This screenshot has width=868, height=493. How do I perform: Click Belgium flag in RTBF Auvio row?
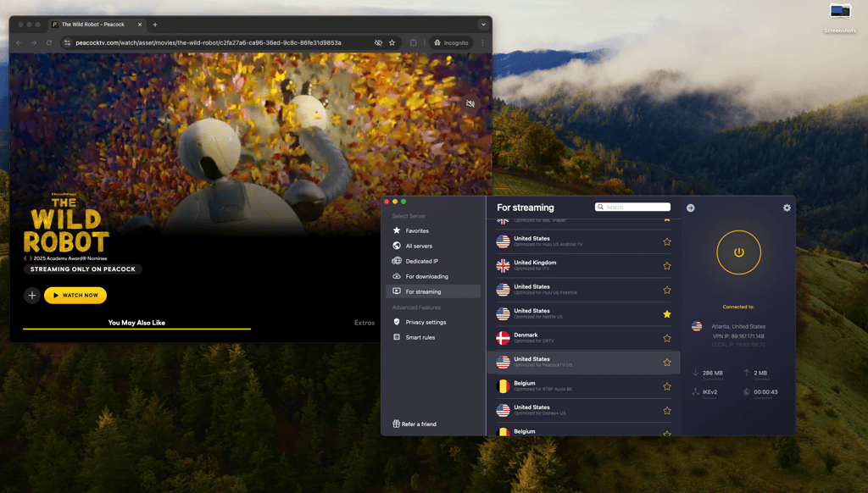coord(503,386)
